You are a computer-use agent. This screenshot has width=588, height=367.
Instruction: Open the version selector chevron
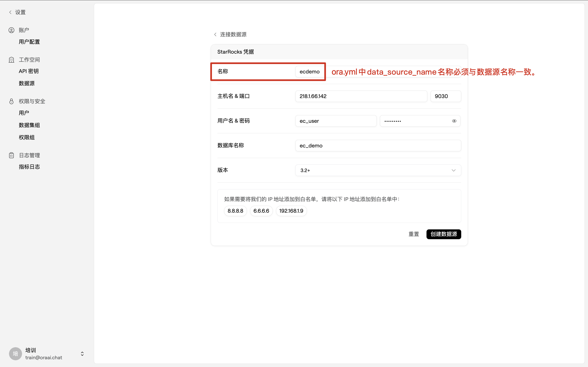[x=453, y=170]
